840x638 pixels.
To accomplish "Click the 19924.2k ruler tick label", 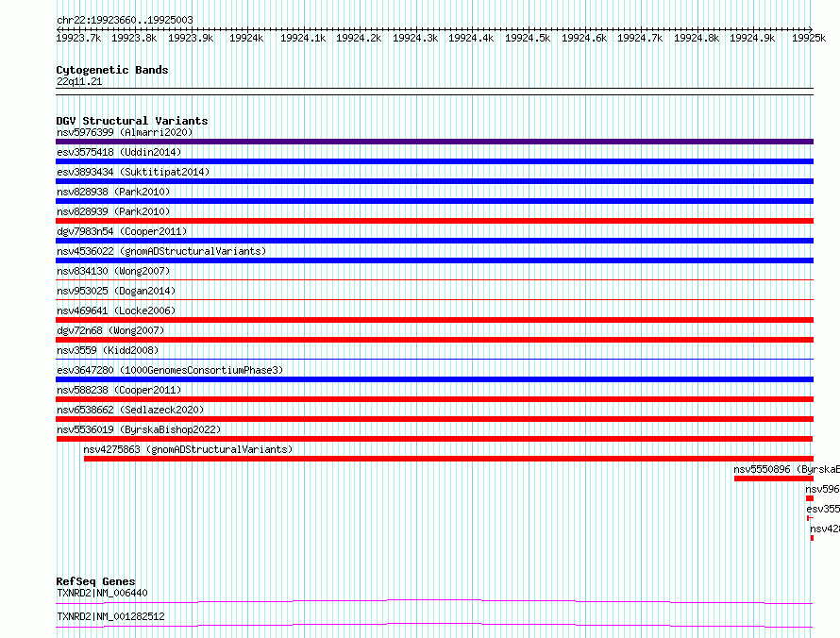I will 359,38.
